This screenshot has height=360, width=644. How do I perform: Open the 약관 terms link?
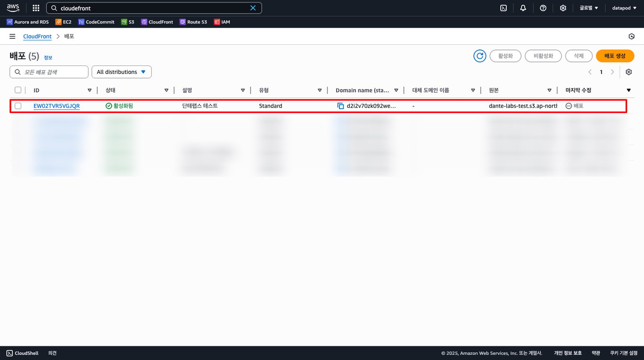(596, 353)
